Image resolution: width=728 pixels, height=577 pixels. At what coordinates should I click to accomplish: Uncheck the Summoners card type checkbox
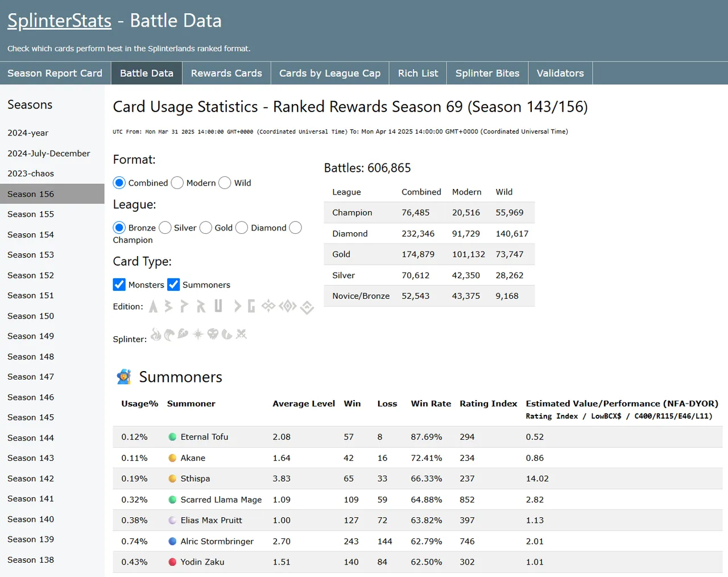[173, 285]
